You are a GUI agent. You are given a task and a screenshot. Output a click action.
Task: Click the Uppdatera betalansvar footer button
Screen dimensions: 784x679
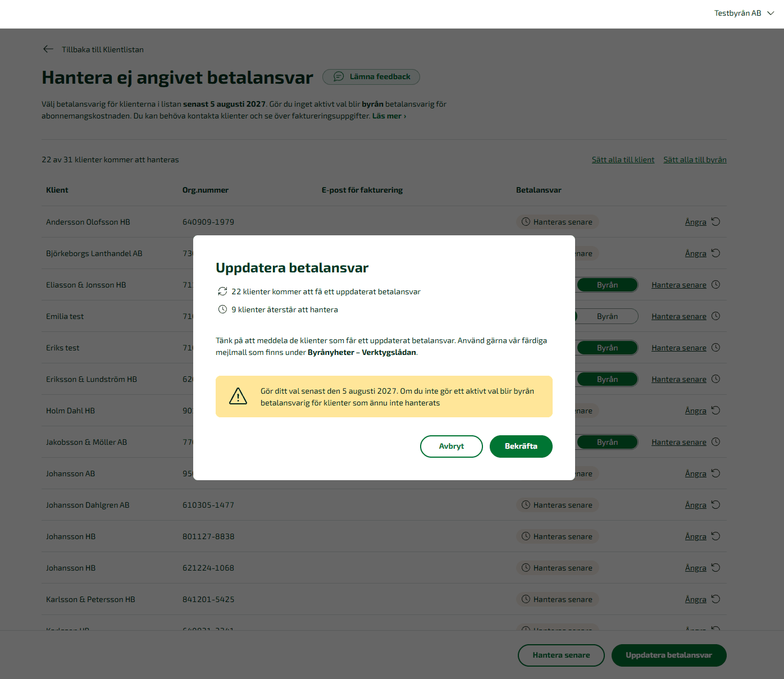pos(669,655)
